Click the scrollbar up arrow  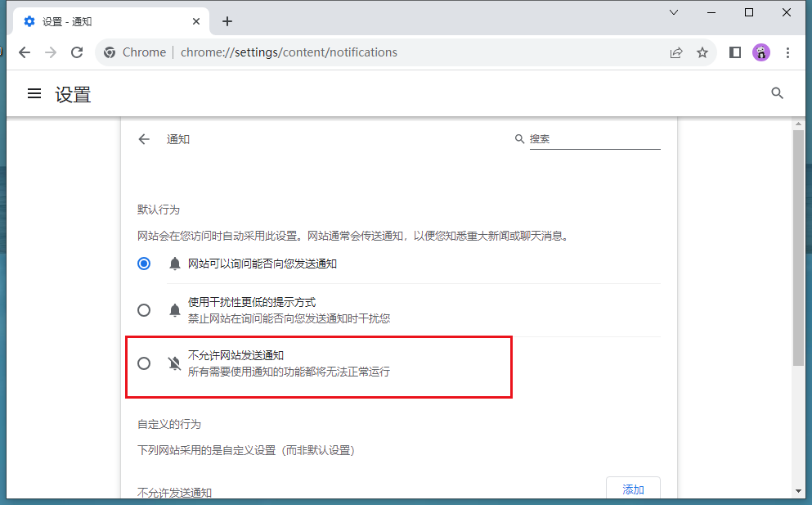[798, 124]
